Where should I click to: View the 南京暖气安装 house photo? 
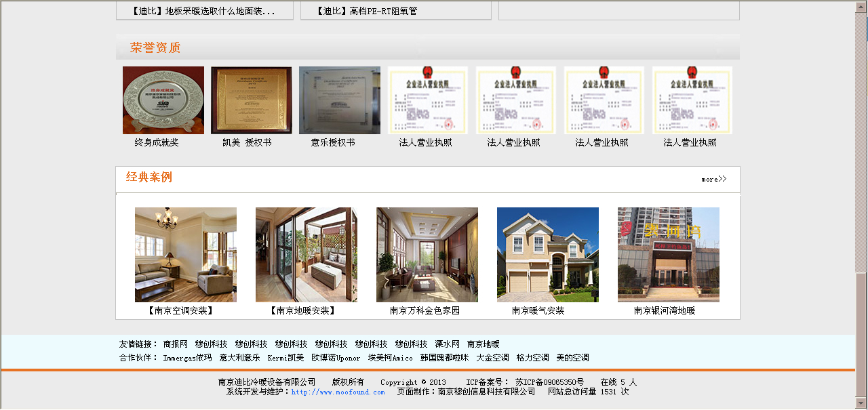[547, 255]
